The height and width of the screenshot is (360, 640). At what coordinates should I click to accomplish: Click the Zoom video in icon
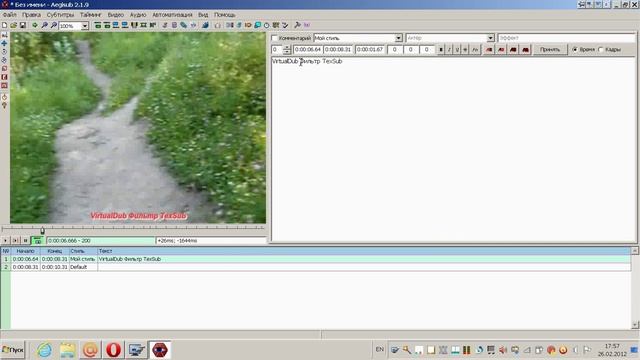(44, 25)
